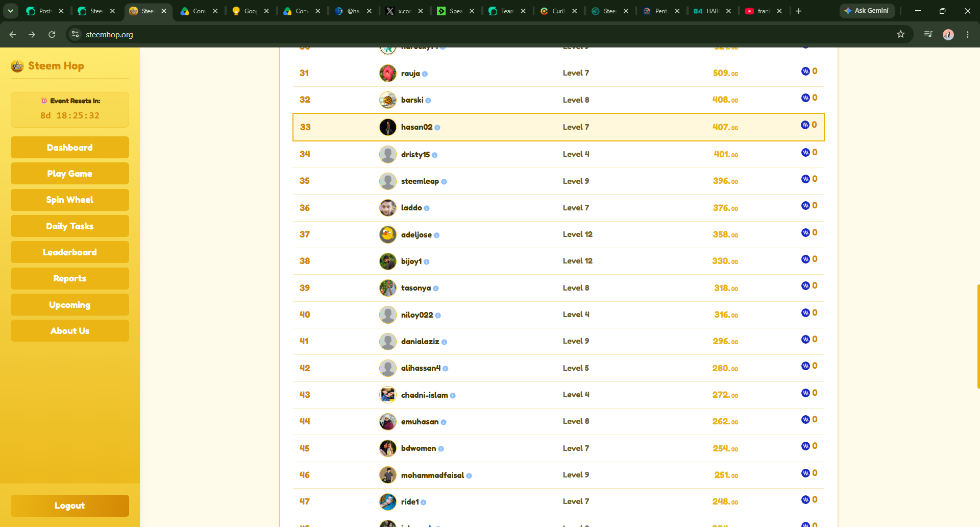This screenshot has width=980, height=527.
Task: Open the browser profile avatar
Action: point(948,34)
